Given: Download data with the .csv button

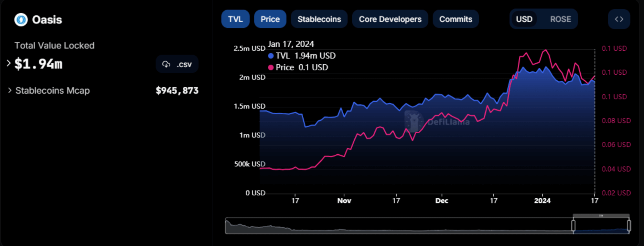Looking at the screenshot, I should coord(177,64).
